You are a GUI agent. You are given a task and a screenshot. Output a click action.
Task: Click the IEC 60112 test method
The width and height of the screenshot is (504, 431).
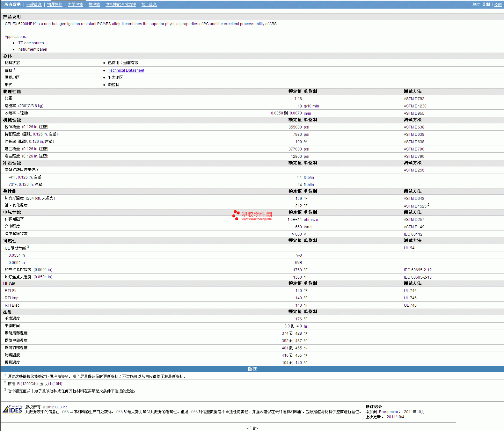point(413,234)
